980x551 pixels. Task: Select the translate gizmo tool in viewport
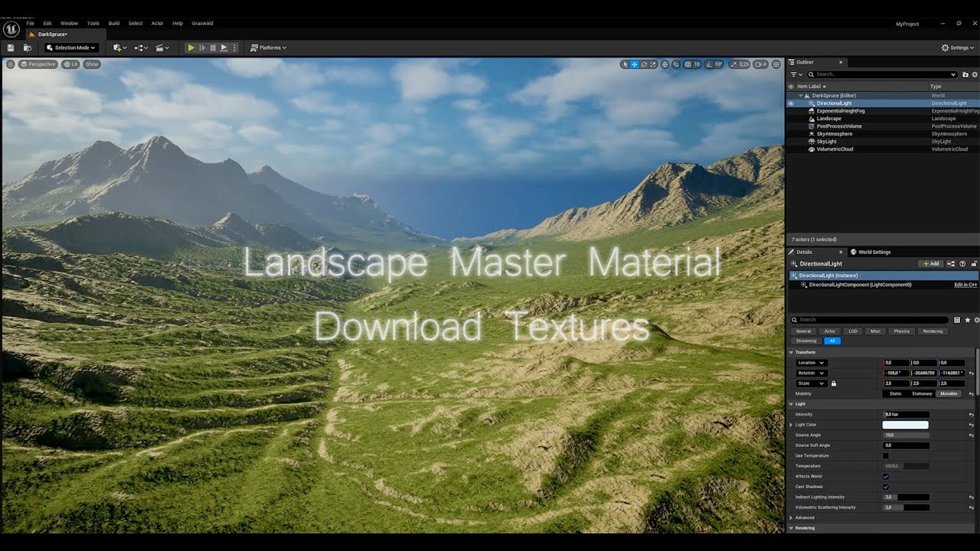(x=635, y=64)
